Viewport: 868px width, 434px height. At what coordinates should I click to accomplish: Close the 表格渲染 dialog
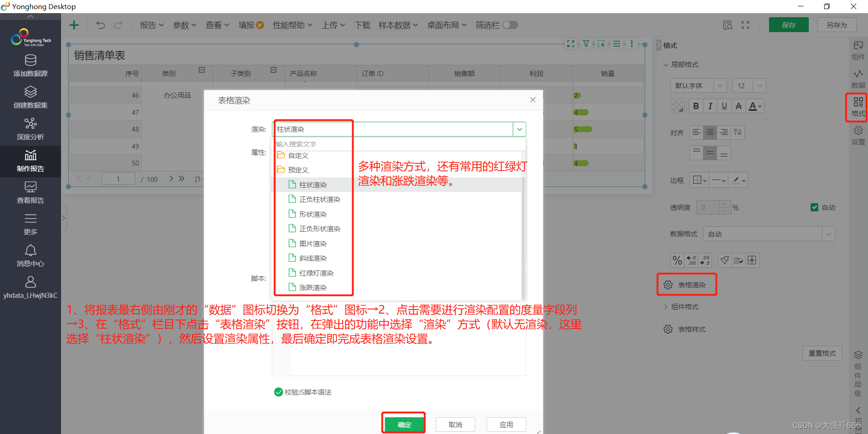[x=533, y=100]
